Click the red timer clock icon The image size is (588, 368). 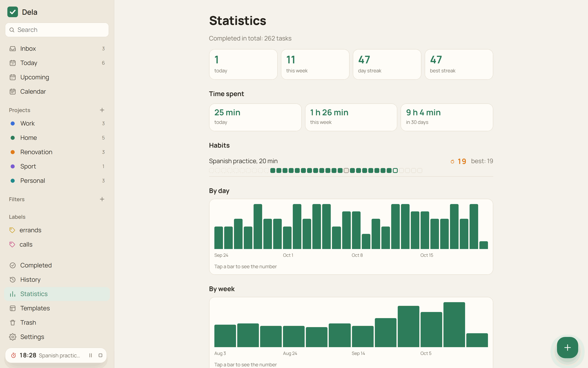point(14,355)
